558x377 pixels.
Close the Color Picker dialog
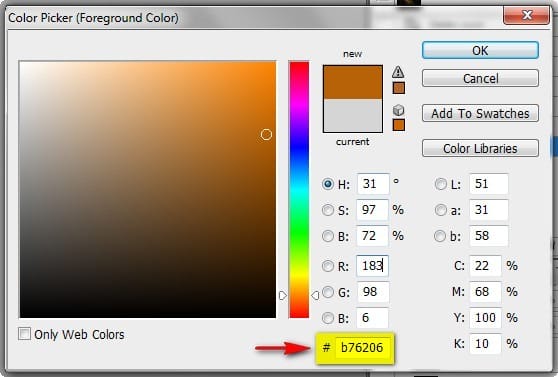pos(526,15)
